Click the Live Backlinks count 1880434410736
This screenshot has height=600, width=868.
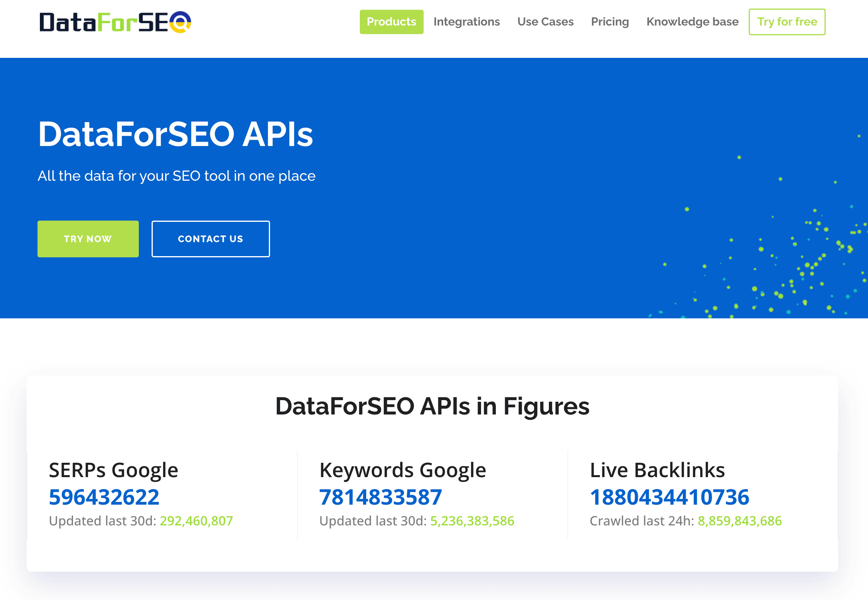pos(669,497)
